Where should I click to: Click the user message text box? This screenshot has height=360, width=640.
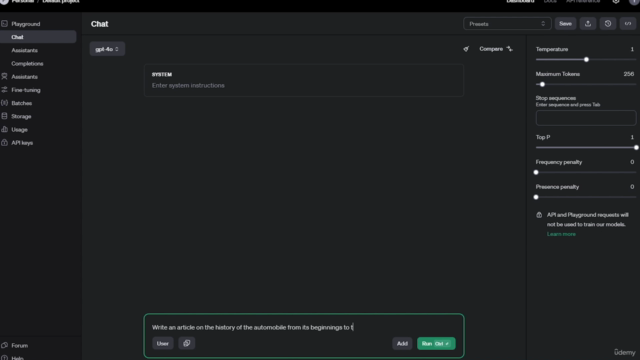[x=304, y=327]
